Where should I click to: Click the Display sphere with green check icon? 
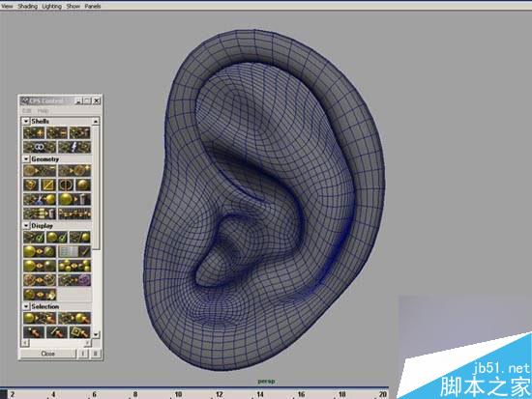(57, 237)
